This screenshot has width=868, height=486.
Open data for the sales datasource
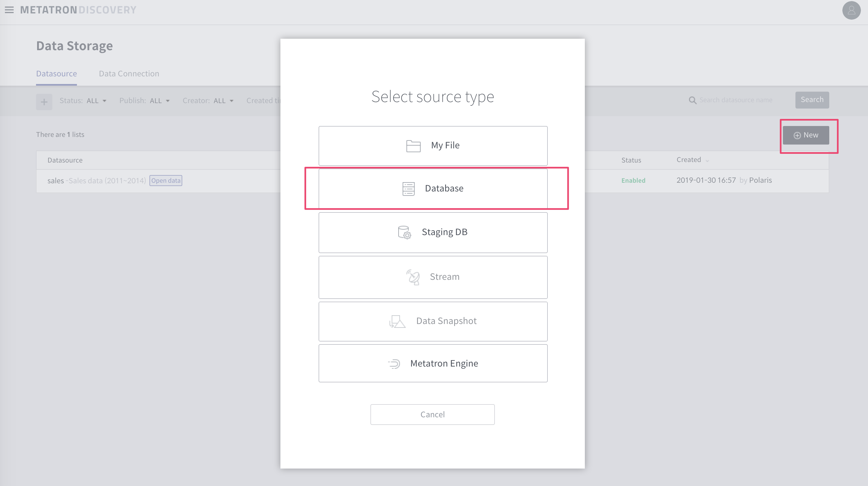pyautogui.click(x=166, y=181)
